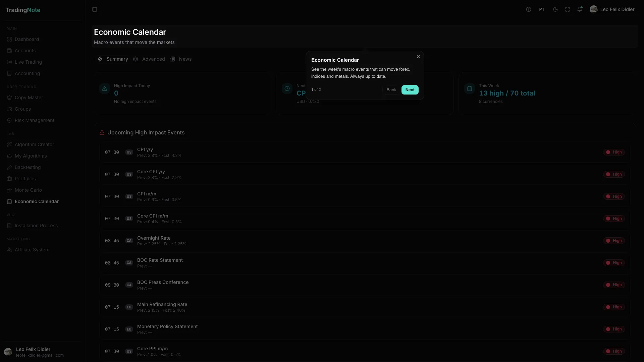Click the 13 high / 70 total value

(507, 93)
